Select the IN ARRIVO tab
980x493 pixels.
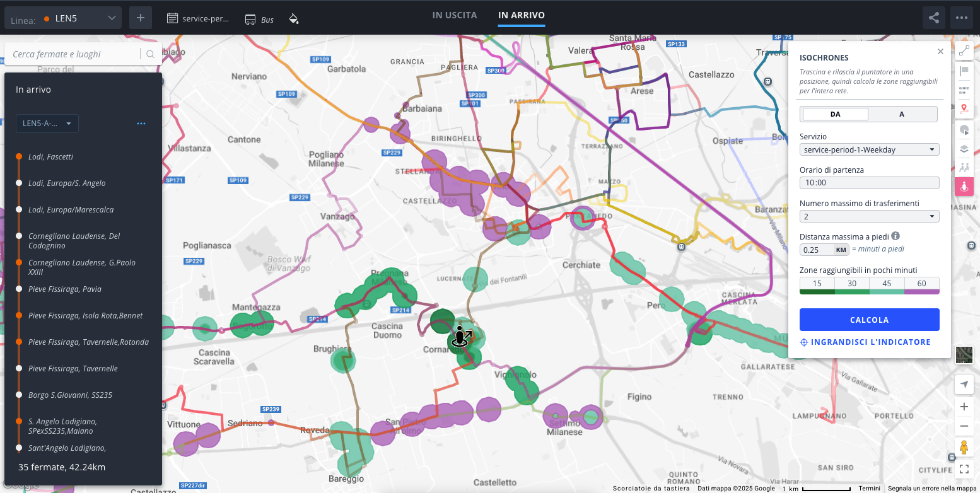(521, 16)
